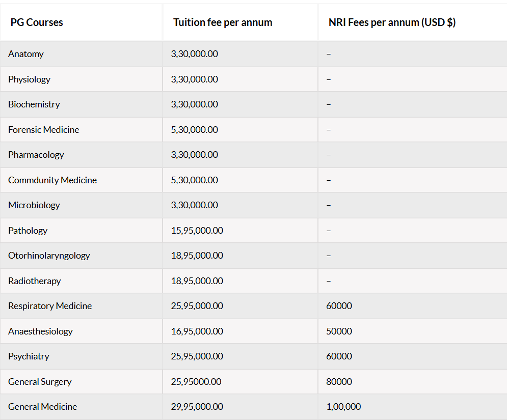Click Respiratory Medicine course cell
The width and height of the screenshot is (507, 420).
50,306
